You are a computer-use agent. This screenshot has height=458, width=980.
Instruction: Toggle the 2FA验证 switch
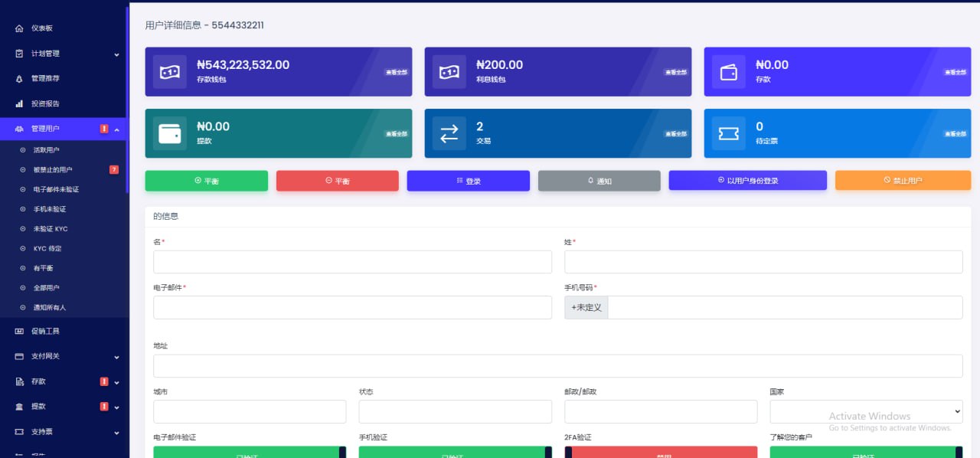pos(661,453)
